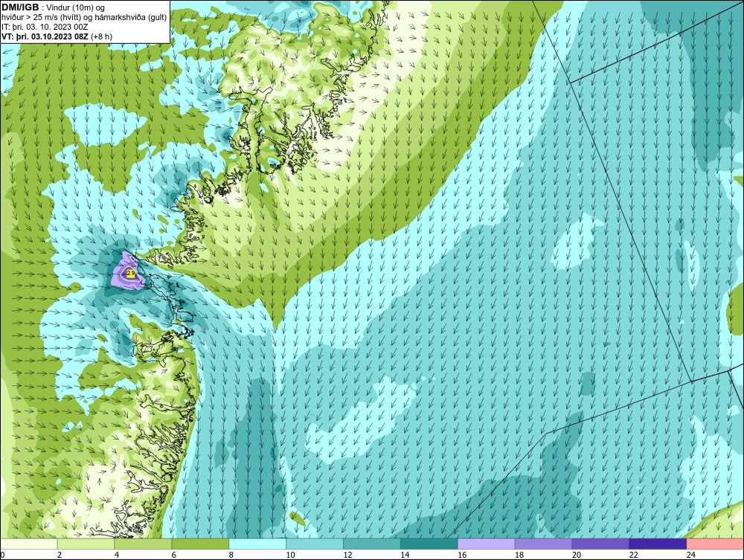Click the DMI/IGB title text
Image resolution: width=744 pixels, height=560 pixels.
[x=20, y=7]
